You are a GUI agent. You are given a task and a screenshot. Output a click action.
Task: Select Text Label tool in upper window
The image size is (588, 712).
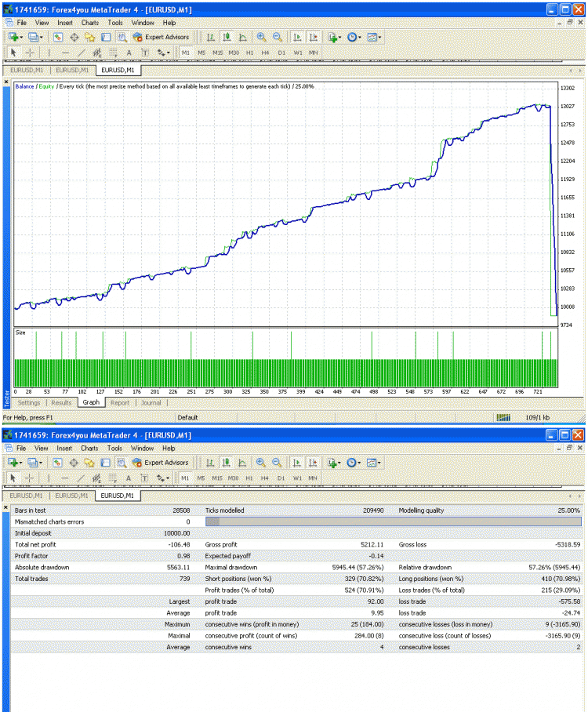coord(145,53)
